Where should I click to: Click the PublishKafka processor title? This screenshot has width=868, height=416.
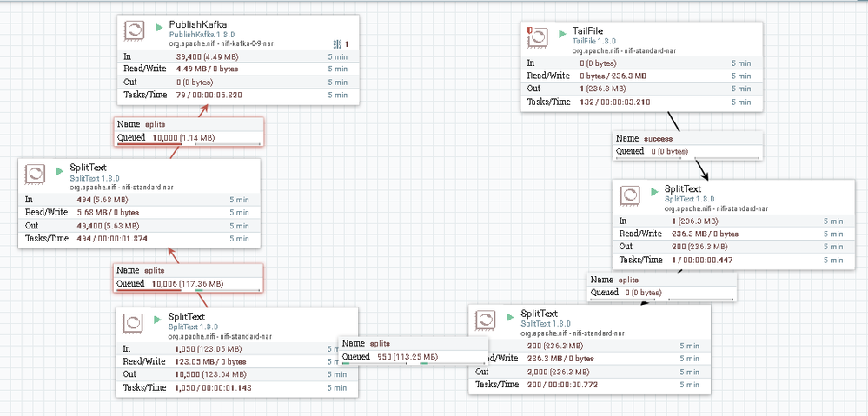[x=198, y=25]
